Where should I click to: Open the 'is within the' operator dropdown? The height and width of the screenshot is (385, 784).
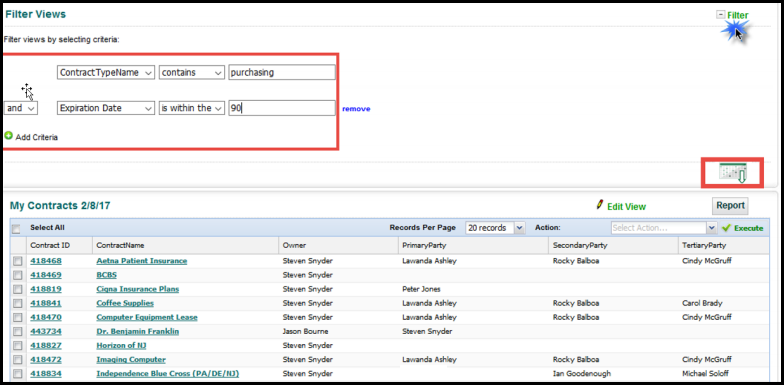click(192, 108)
